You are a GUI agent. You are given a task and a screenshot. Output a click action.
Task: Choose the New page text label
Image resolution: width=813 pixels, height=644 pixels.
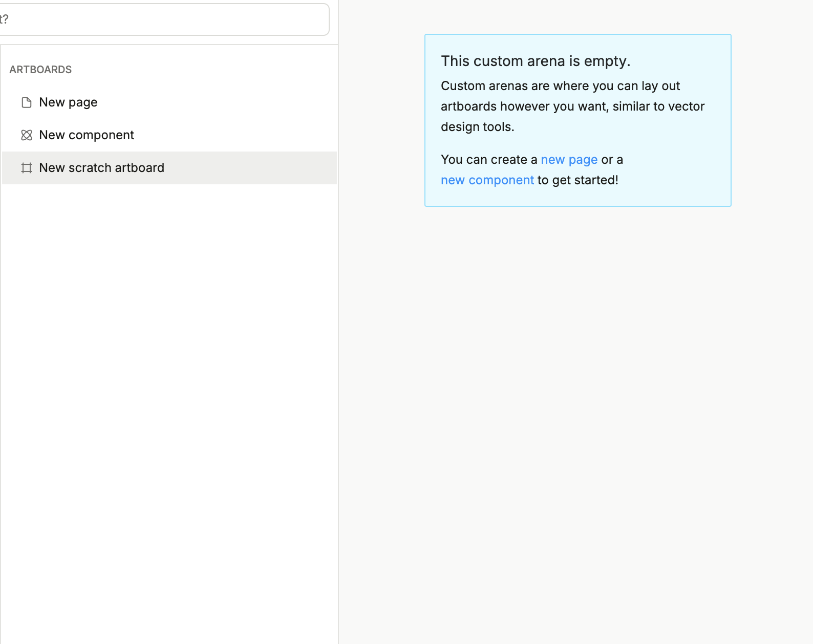click(68, 102)
